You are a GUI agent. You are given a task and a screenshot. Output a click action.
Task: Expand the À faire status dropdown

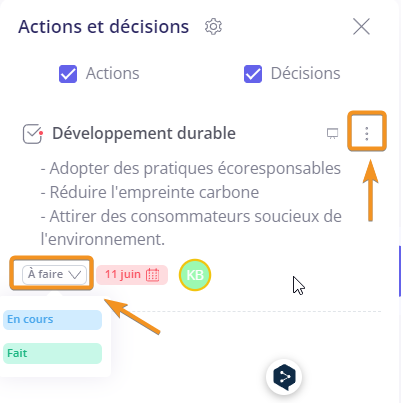[54, 275]
